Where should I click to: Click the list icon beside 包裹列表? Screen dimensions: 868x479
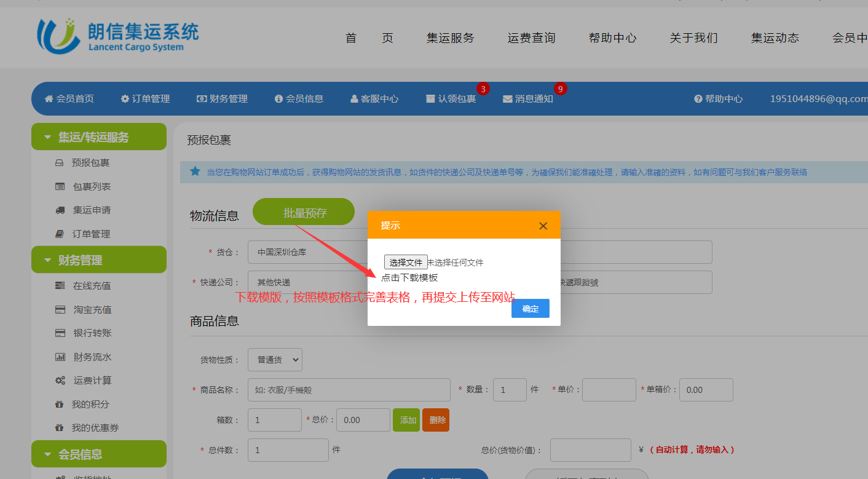coord(60,186)
